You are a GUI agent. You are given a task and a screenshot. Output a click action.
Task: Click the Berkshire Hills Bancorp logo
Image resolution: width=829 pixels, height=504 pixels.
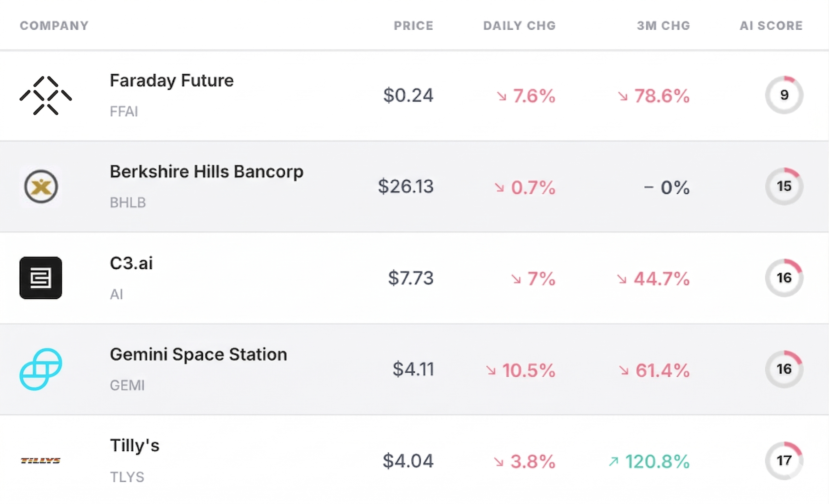(x=41, y=186)
